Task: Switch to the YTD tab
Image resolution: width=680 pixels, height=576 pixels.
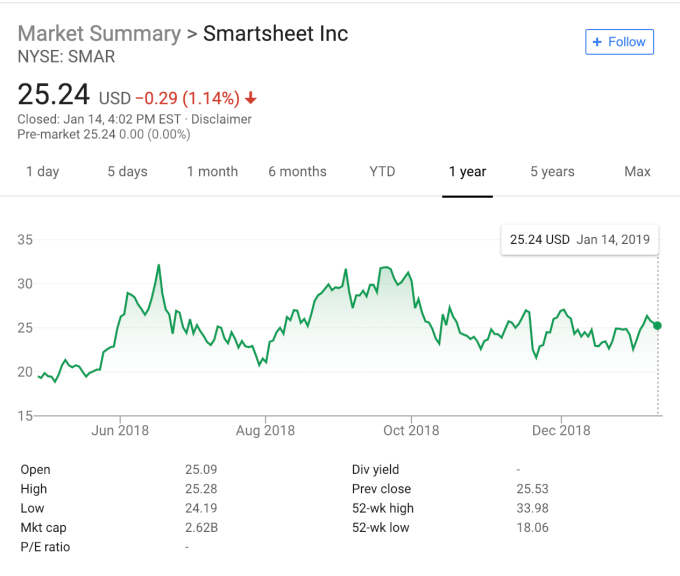Action: (x=382, y=172)
